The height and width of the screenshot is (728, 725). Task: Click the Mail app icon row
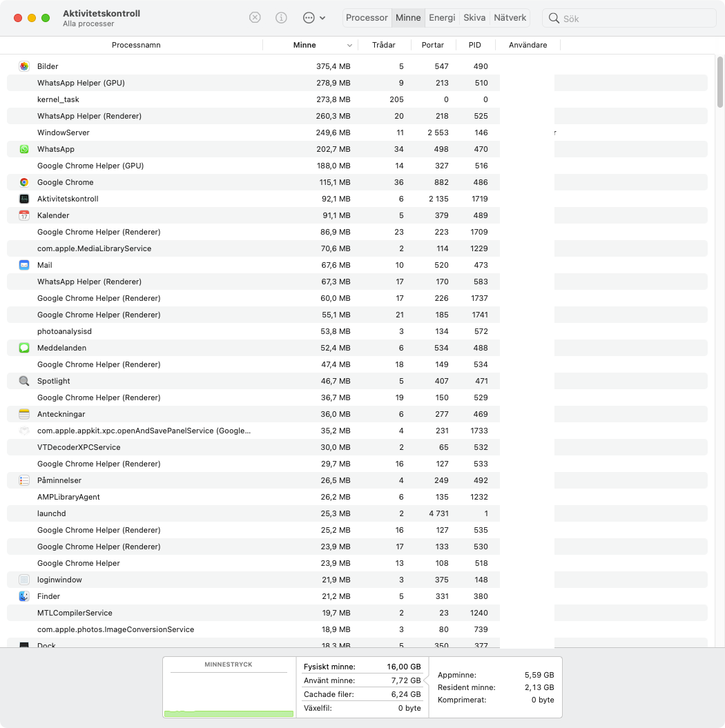[x=24, y=265]
